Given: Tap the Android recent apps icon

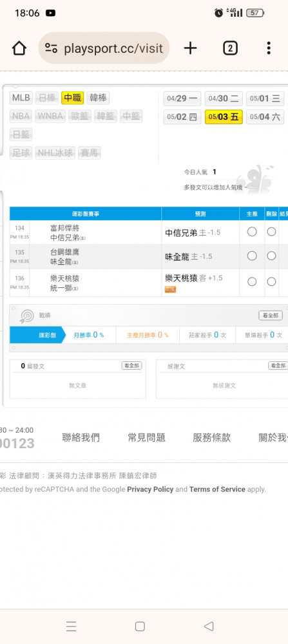Looking at the screenshot, I should [71, 626].
